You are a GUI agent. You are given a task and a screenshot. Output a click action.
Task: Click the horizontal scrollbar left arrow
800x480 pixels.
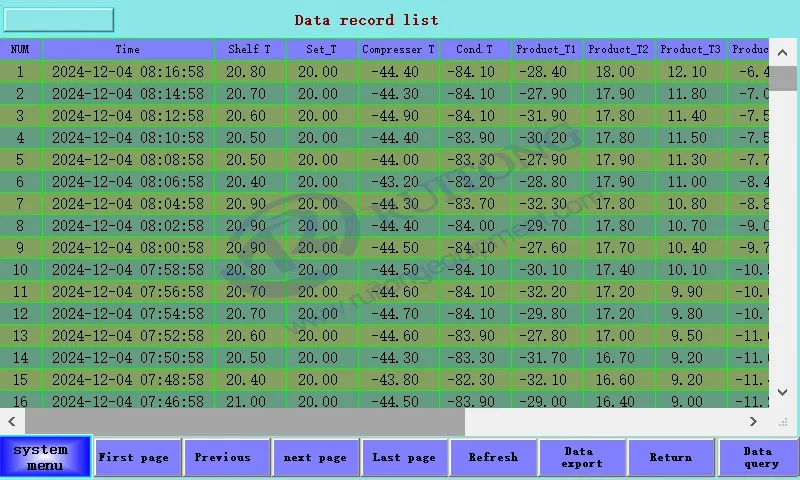coord(12,422)
